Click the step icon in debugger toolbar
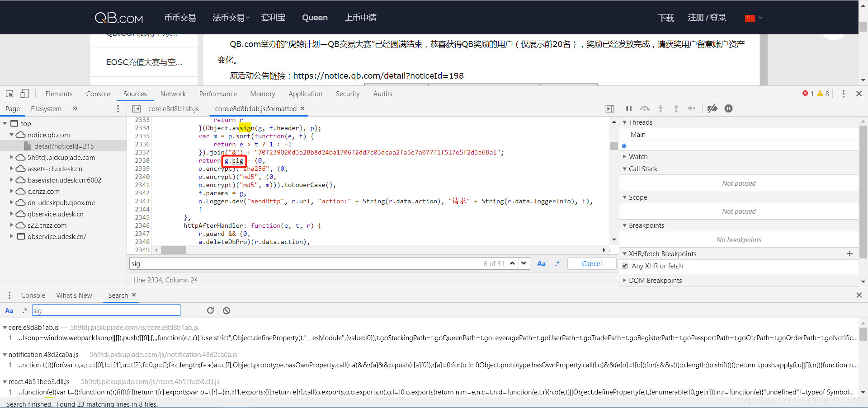 tap(692, 108)
